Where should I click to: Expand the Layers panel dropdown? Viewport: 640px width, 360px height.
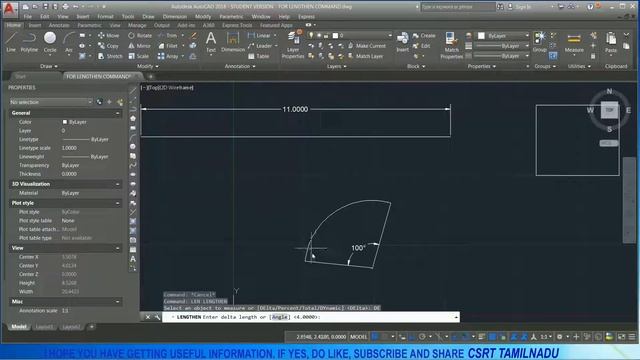336,66
